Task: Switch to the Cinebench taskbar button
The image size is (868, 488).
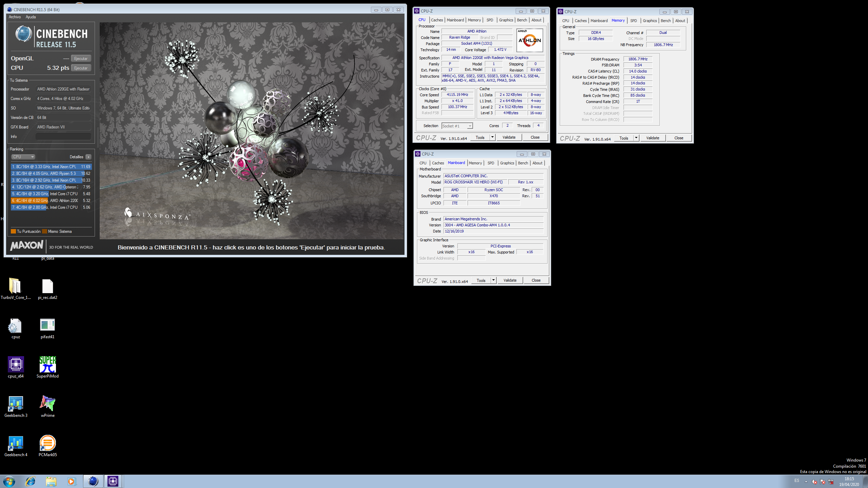Action: click(x=93, y=481)
